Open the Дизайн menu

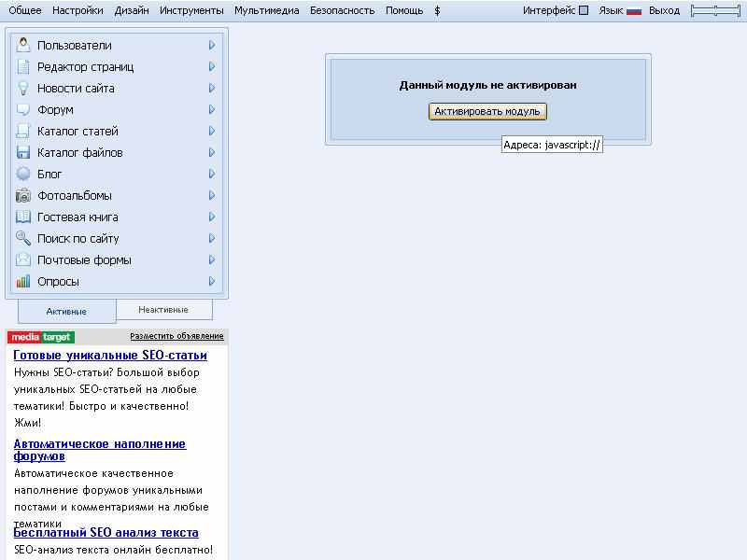[132, 10]
